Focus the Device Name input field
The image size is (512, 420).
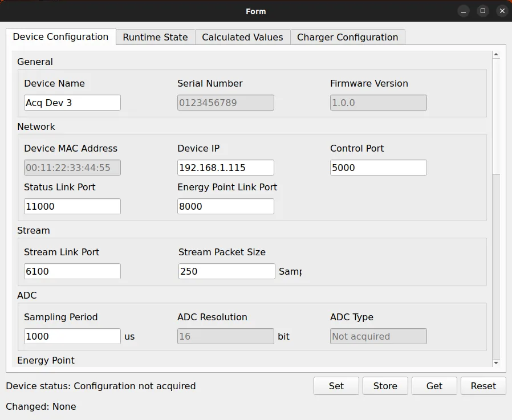[x=72, y=103]
